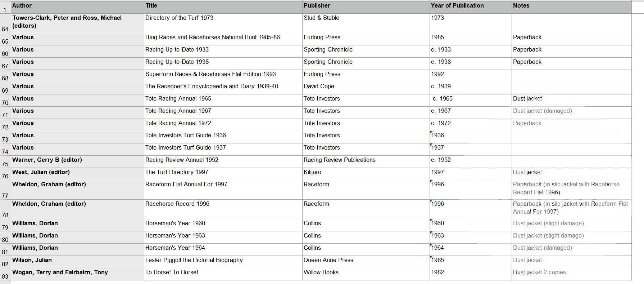644x284 pixels.
Task: Click the year cell reading c. 1972
Action: [x=471, y=125]
